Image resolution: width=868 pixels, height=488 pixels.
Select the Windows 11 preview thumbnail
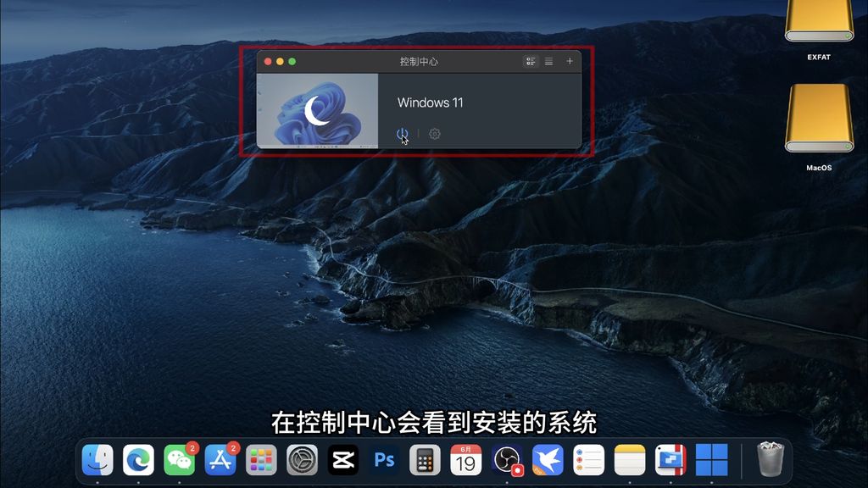tap(318, 111)
